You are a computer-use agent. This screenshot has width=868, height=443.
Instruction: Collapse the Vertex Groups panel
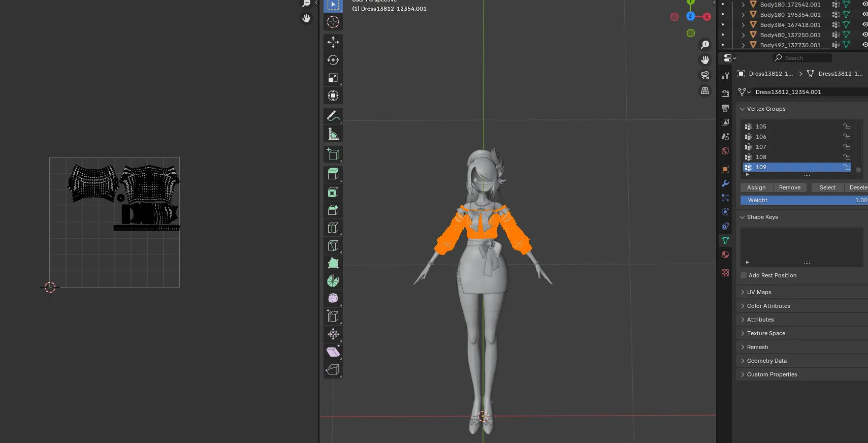click(x=742, y=109)
